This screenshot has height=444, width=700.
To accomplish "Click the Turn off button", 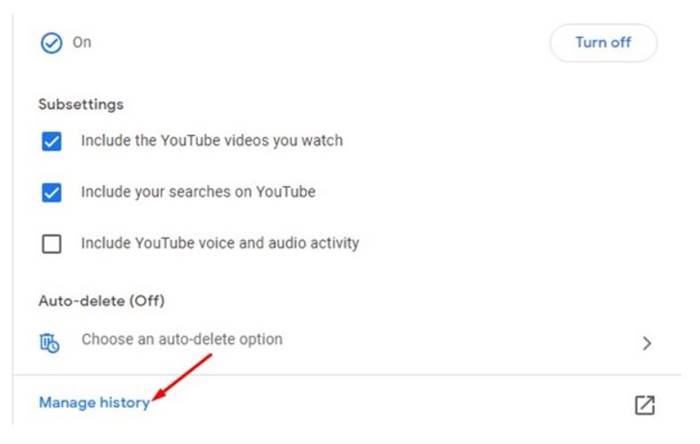I will click(x=603, y=43).
